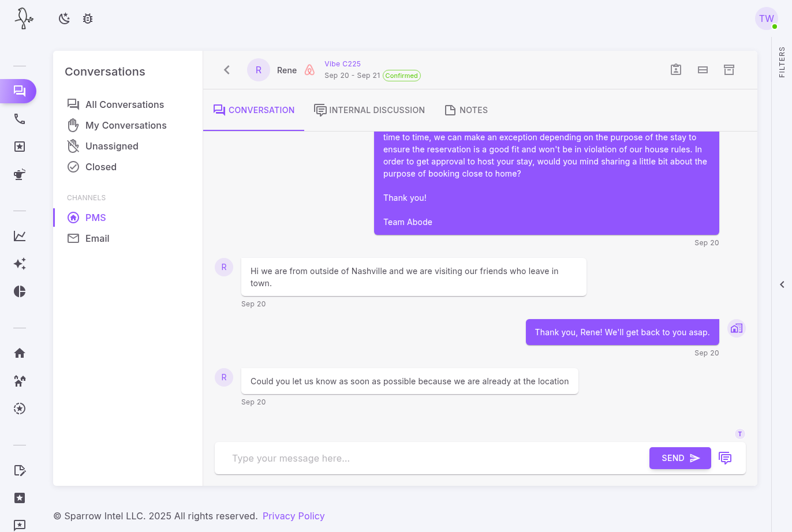The image size is (792, 532).
Task: Show Closed conversations
Action: click(x=100, y=167)
